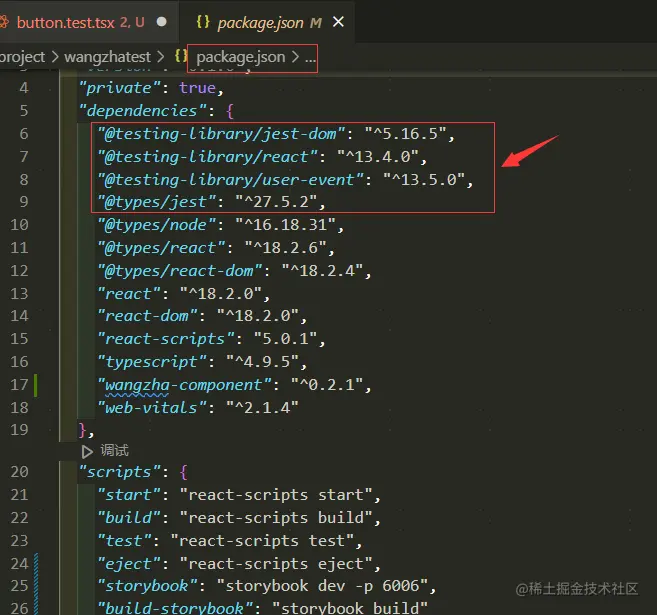The height and width of the screenshot is (615, 657).
Task: Click the "wangzha-component" key
Action: coord(184,385)
